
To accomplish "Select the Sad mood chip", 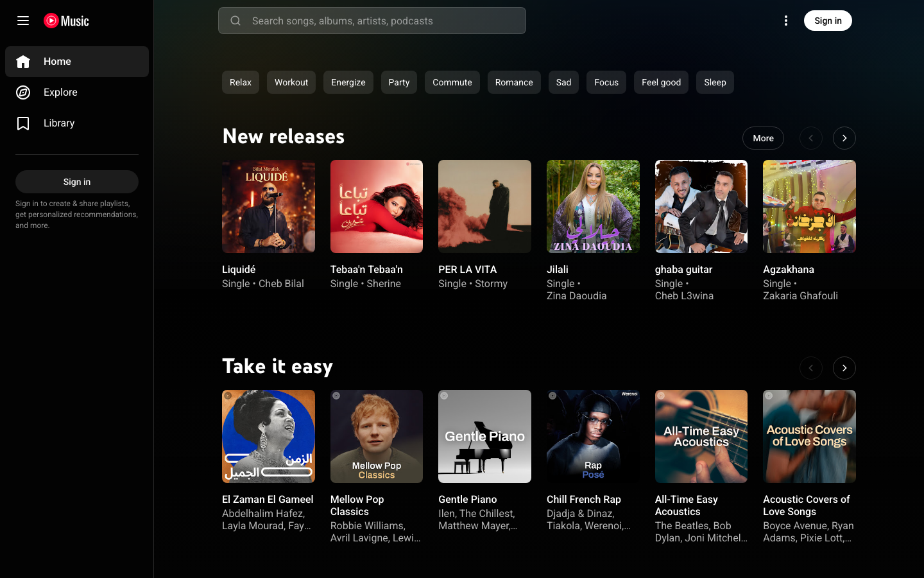I will tap(563, 82).
